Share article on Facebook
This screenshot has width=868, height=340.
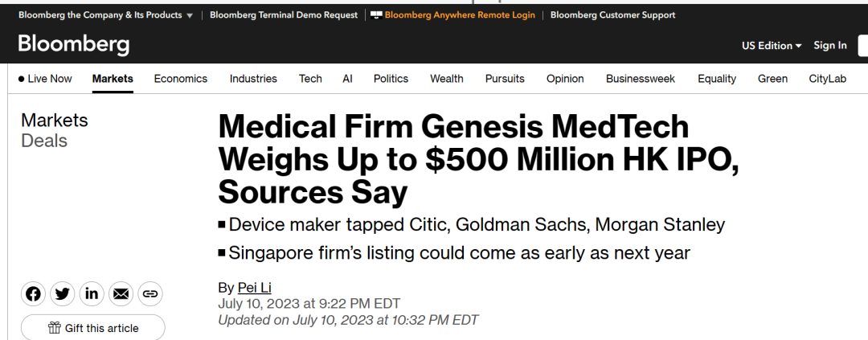[x=33, y=294]
